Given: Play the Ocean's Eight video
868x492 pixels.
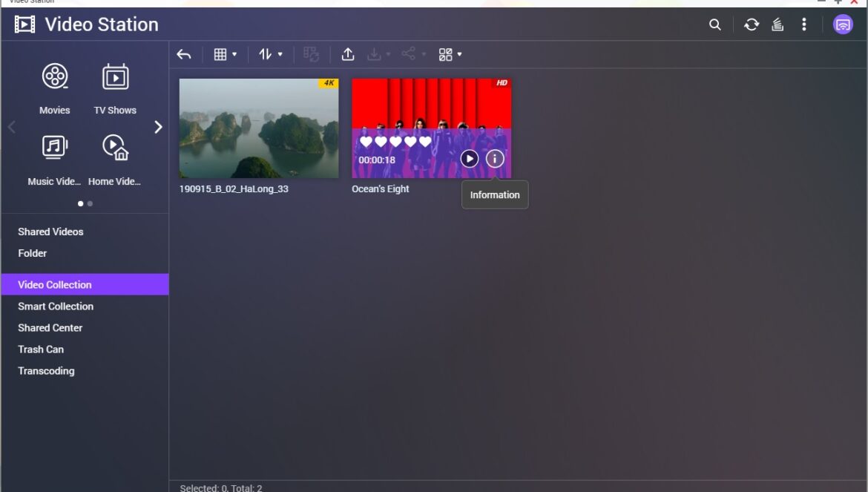Looking at the screenshot, I should click(470, 159).
